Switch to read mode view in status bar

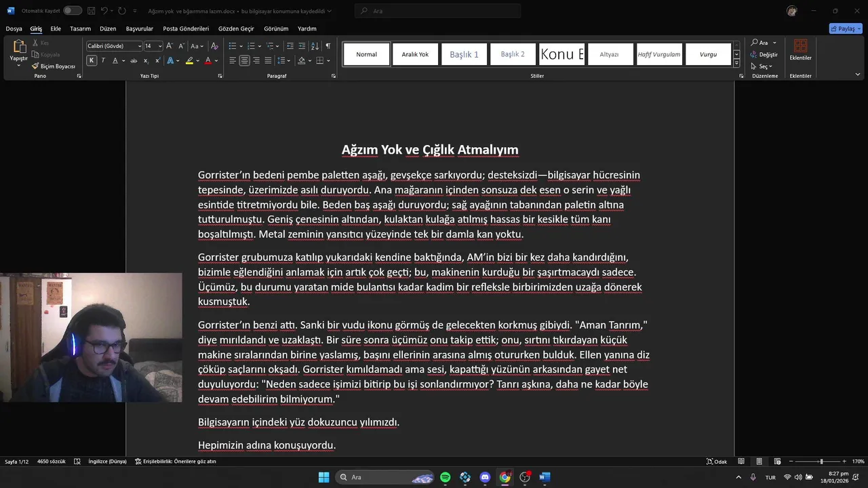[x=741, y=462]
